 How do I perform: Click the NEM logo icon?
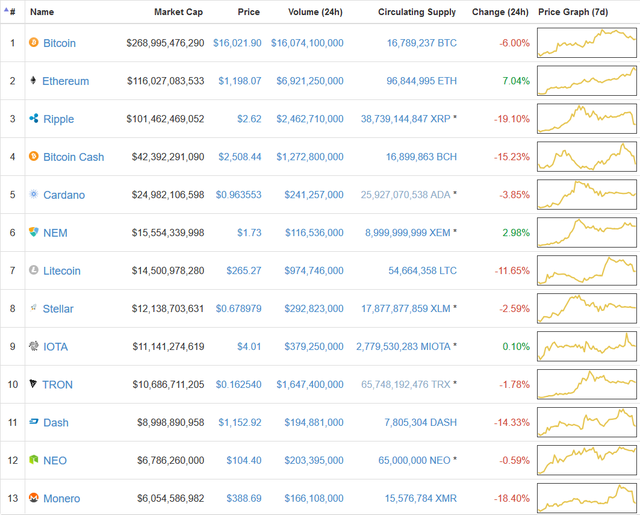(x=34, y=232)
